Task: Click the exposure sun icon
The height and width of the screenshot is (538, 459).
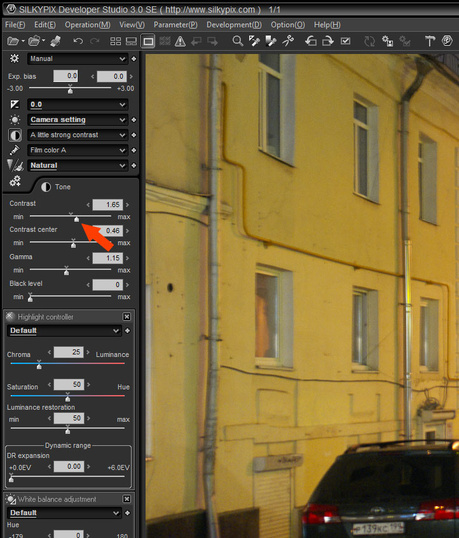Action: coord(14,59)
